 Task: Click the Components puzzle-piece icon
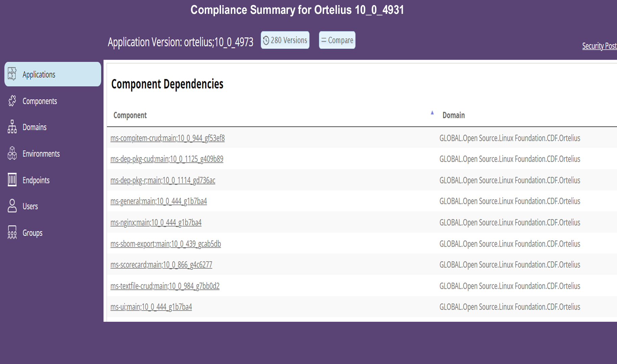tap(12, 101)
